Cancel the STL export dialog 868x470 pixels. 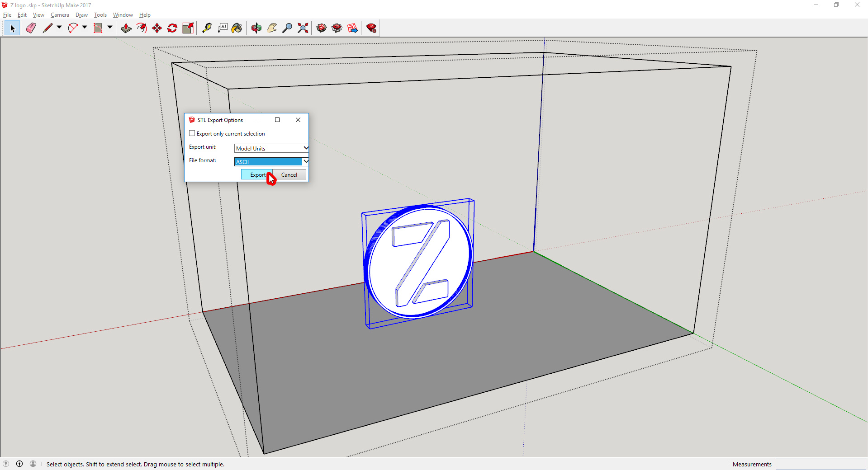(x=289, y=175)
